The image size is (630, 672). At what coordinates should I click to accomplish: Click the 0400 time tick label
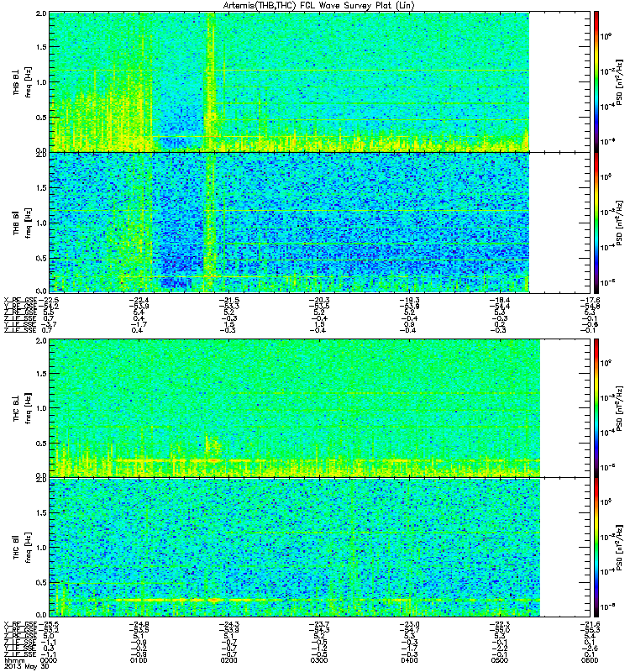(x=409, y=660)
